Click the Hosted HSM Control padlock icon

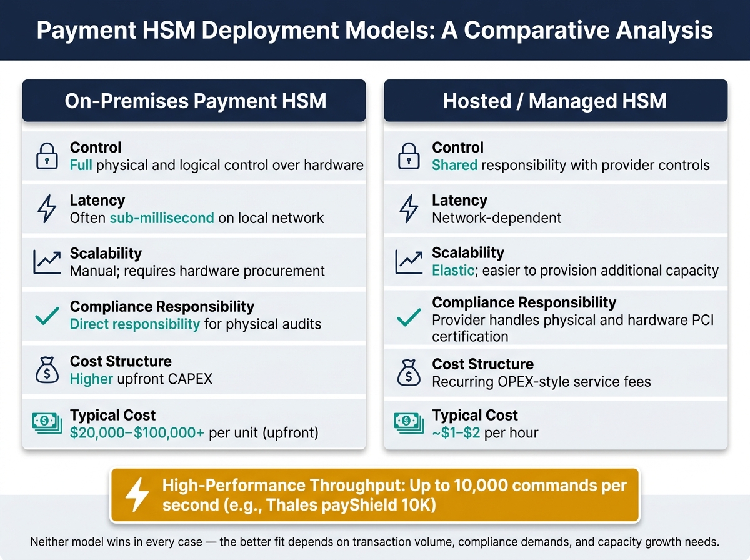[x=409, y=156]
